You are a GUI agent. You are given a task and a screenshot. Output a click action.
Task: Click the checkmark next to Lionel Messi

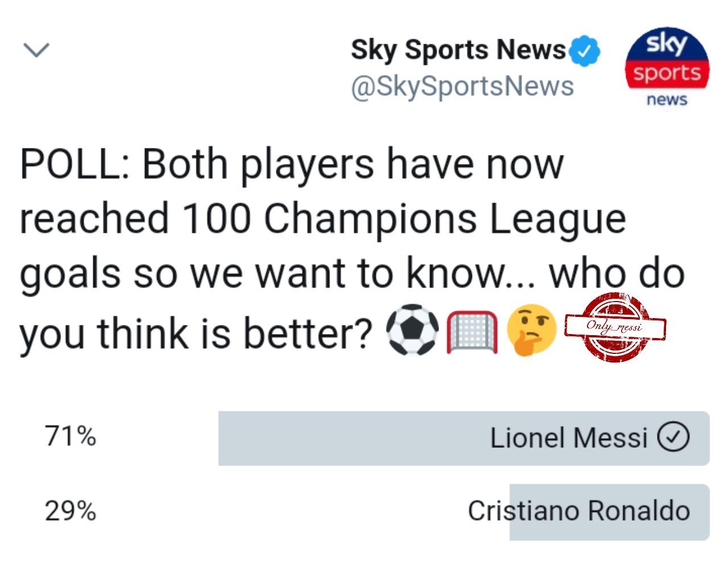coord(673,438)
